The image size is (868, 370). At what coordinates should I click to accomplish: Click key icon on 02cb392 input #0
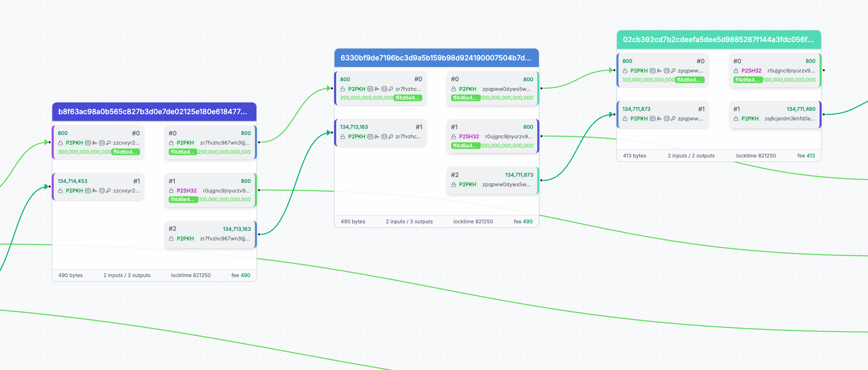coord(673,71)
